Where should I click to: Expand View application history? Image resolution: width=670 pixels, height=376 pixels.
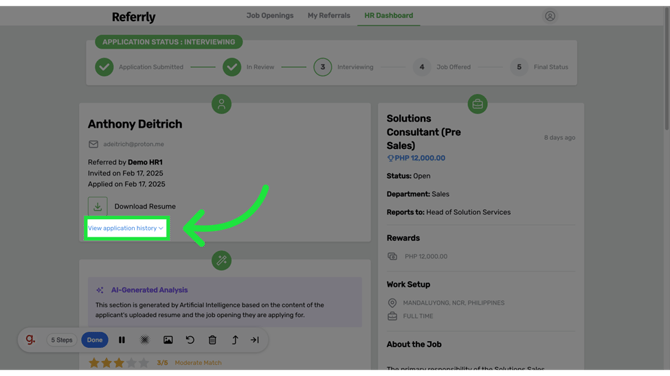(126, 228)
